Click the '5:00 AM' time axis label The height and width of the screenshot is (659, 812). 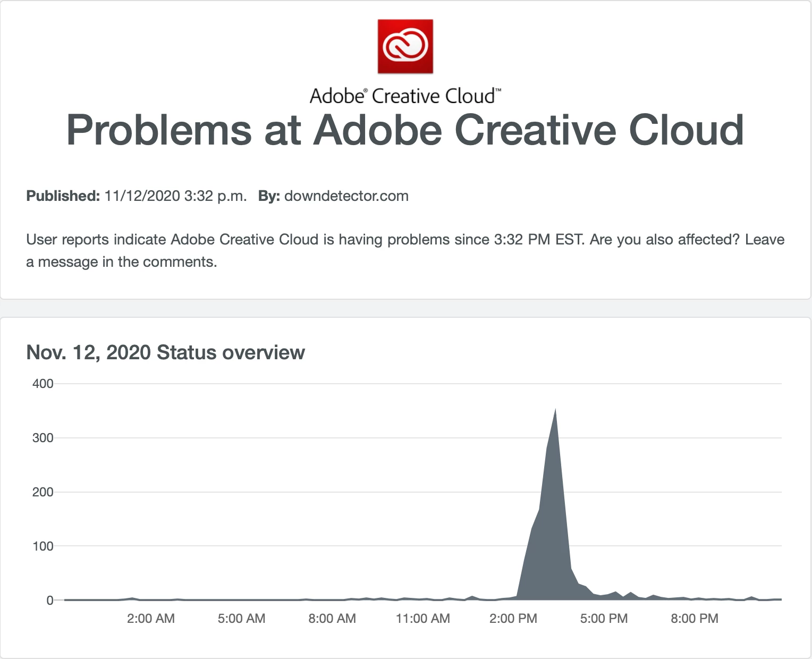pyautogui.click(x=242, y=619)
